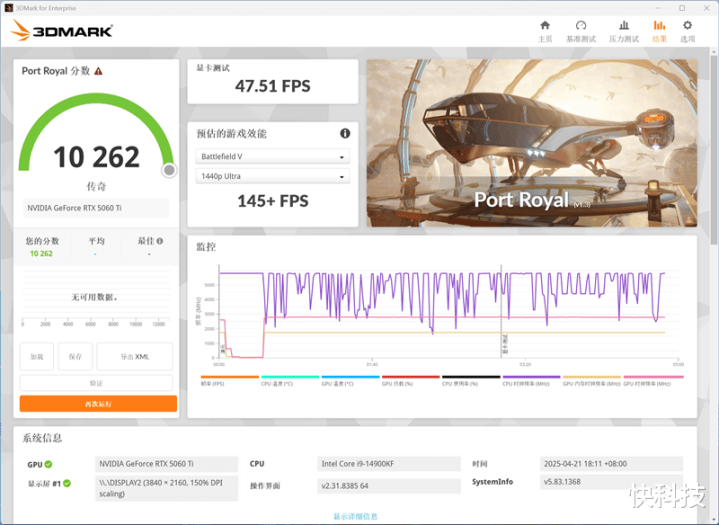Click SystemInfo version v5.83.1368
Viewport: 719px width, 525px height.
click(611, 482)
